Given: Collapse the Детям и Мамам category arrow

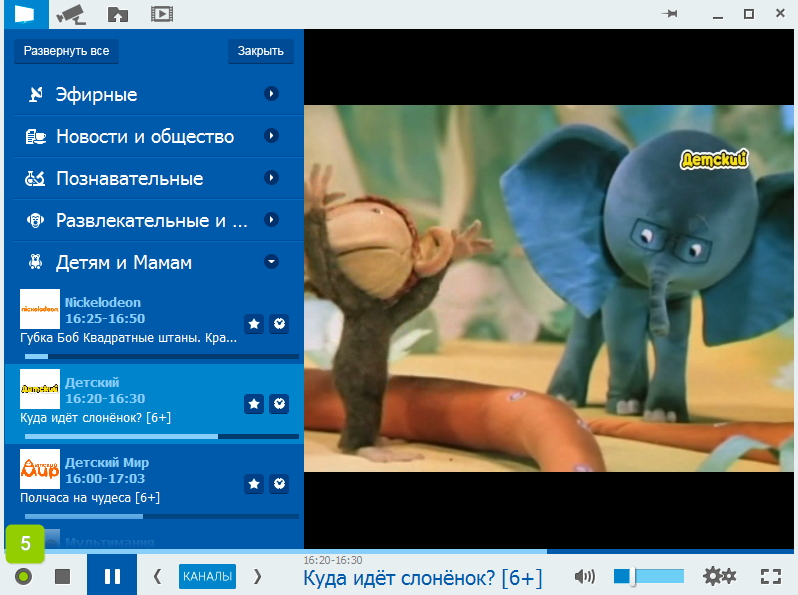Looking at the screenshot, I should [271, 262].
